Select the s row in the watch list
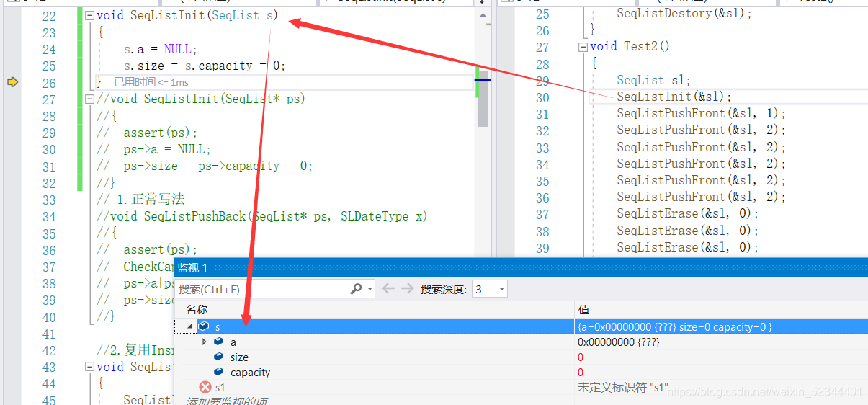The width and height of the screenshot is (868, 405). pyautogui.click(x=521, y=326)
